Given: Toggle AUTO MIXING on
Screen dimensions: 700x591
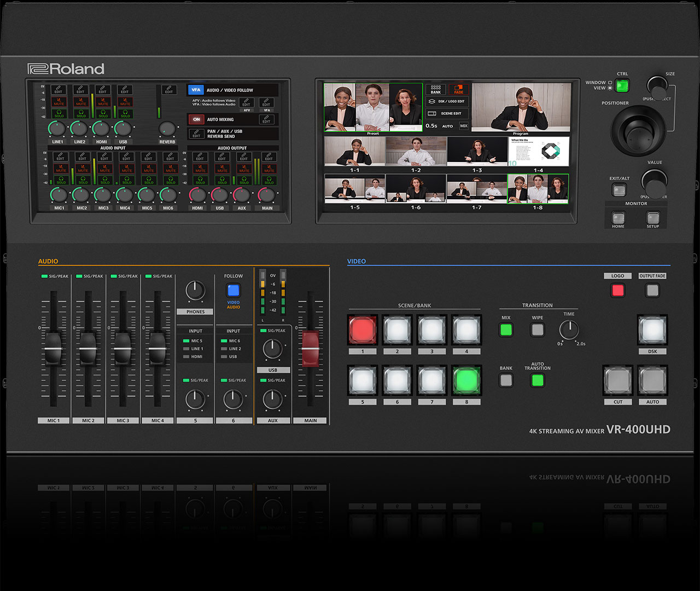Looking at the screenshot, I should pos(196,119).
